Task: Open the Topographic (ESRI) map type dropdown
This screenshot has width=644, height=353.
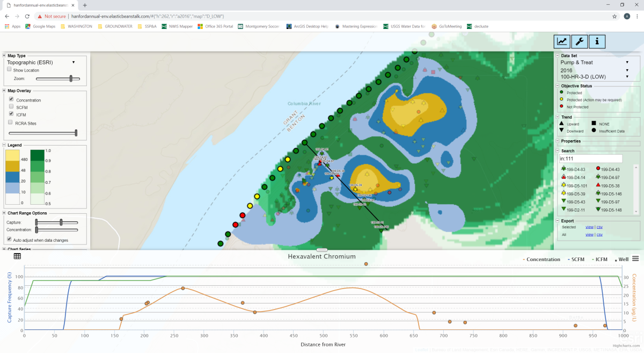Action: pos(40,62)
